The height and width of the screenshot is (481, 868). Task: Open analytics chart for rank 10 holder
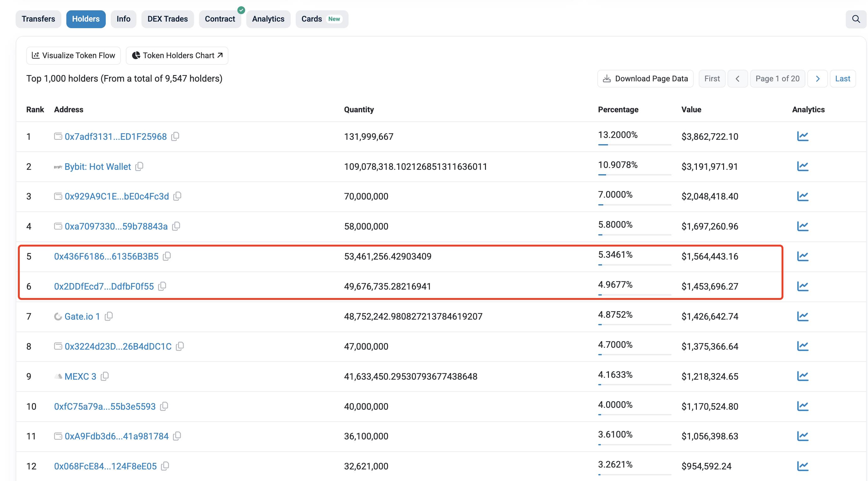[803, 406]
